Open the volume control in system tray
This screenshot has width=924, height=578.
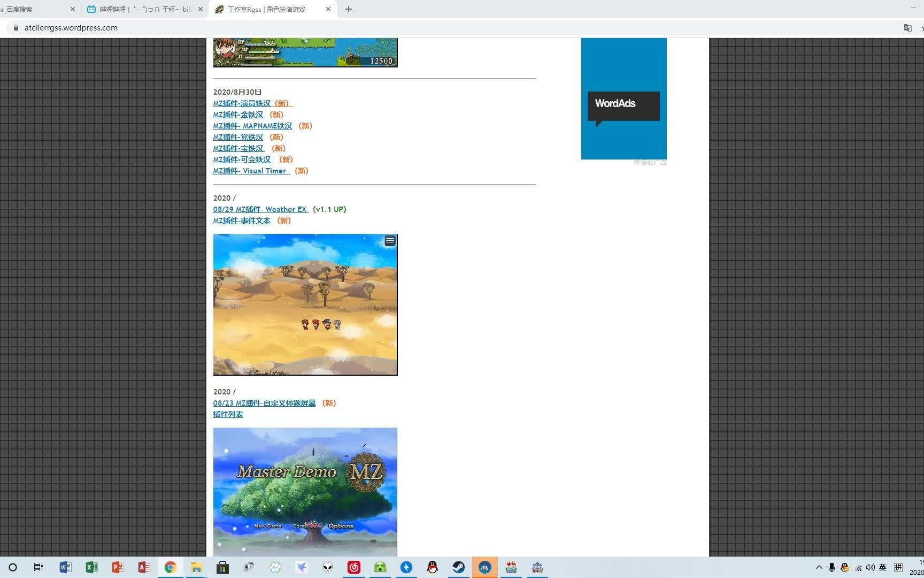click(871, 567)
